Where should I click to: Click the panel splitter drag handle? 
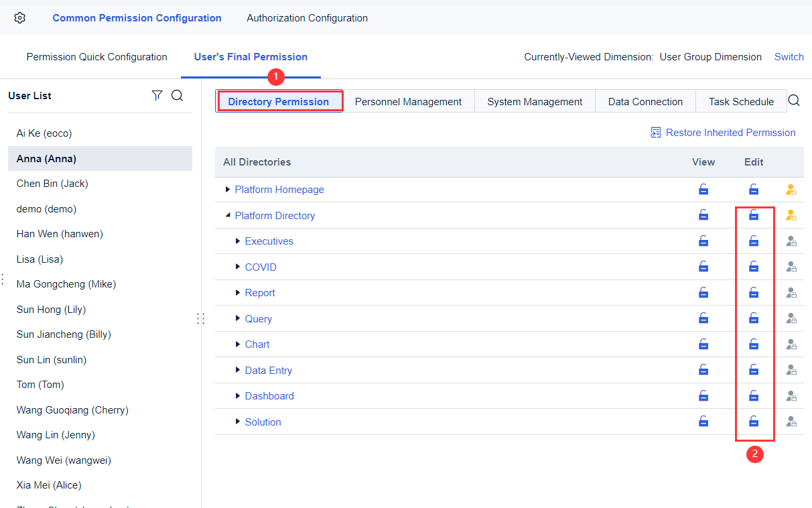point(200,318)
